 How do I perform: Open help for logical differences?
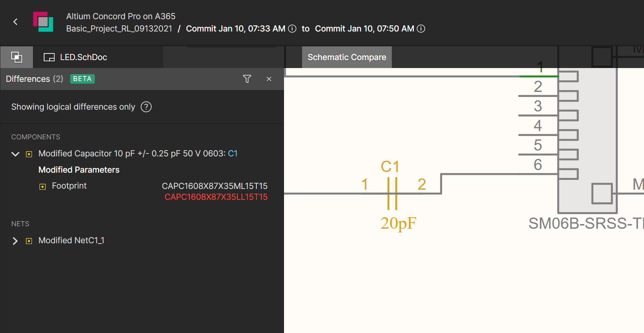(x=146, y=107)
